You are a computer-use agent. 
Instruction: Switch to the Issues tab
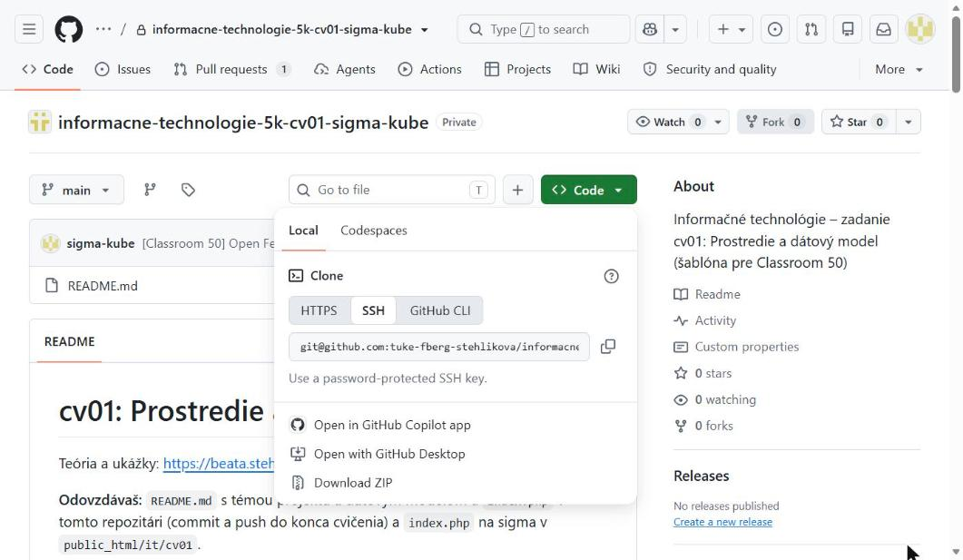pyautogui.click(x=123, y=69)
